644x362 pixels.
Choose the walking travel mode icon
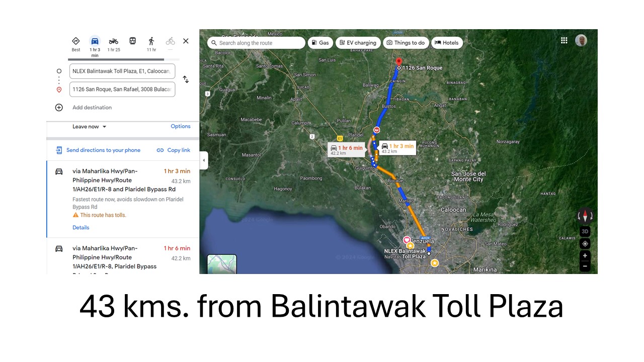[151, 42]
